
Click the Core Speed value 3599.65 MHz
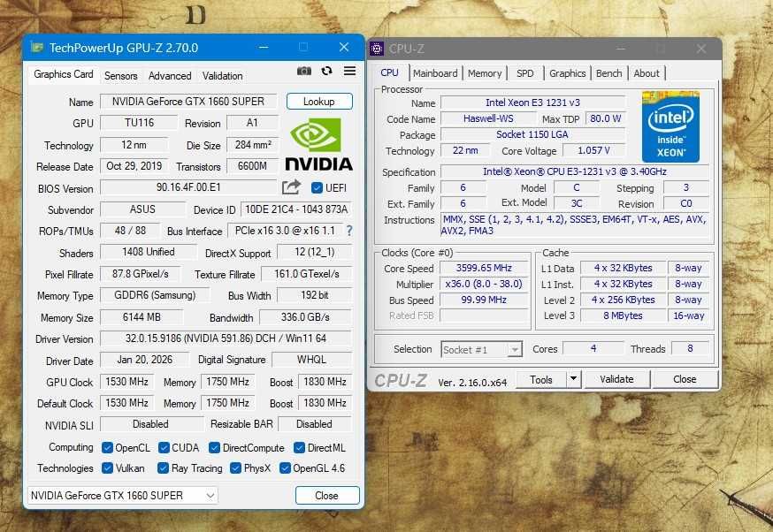coord(484,268)
